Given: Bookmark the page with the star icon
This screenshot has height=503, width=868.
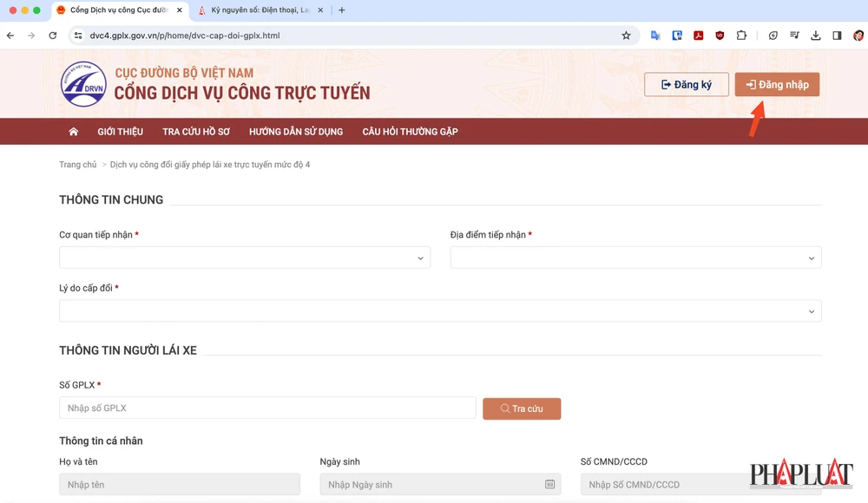Looking at the screenshot, I should point(626,36).
